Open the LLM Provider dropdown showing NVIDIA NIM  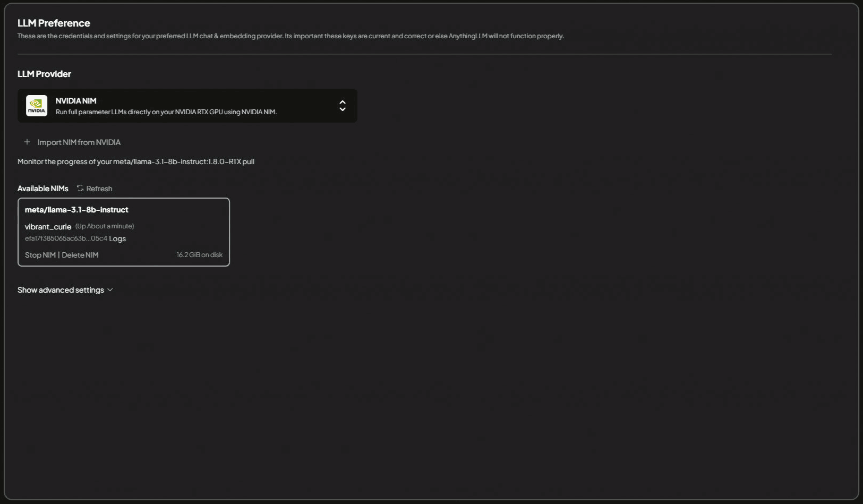[187, 106]
